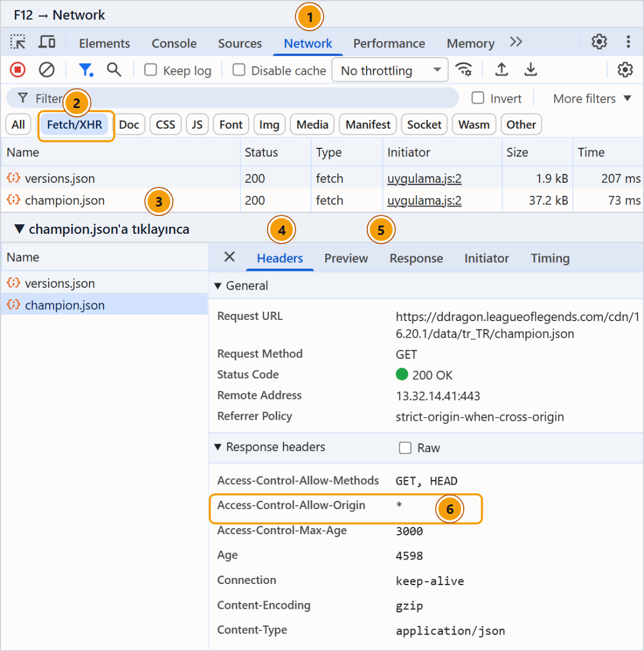
Task: Click JSON icon beside champion.json in top table
Action: (13, 200)
